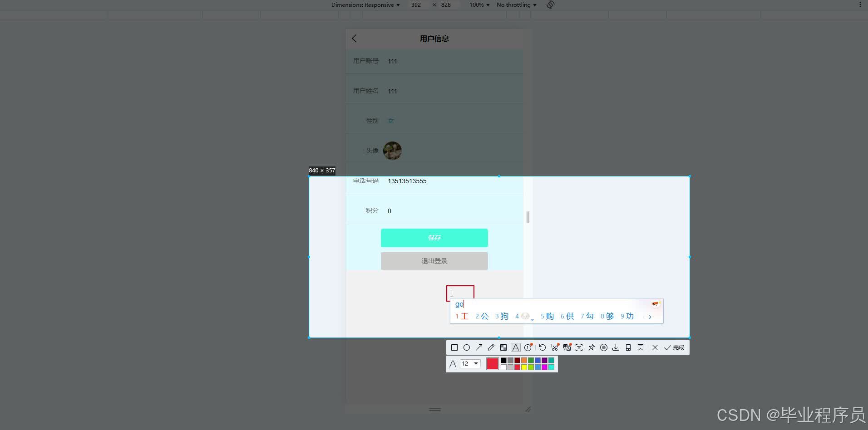This screenshot has width=868, height=430.
Task: Select the Rectangle annotation tool
Action: pyautogui.click(x=455, y=347)
